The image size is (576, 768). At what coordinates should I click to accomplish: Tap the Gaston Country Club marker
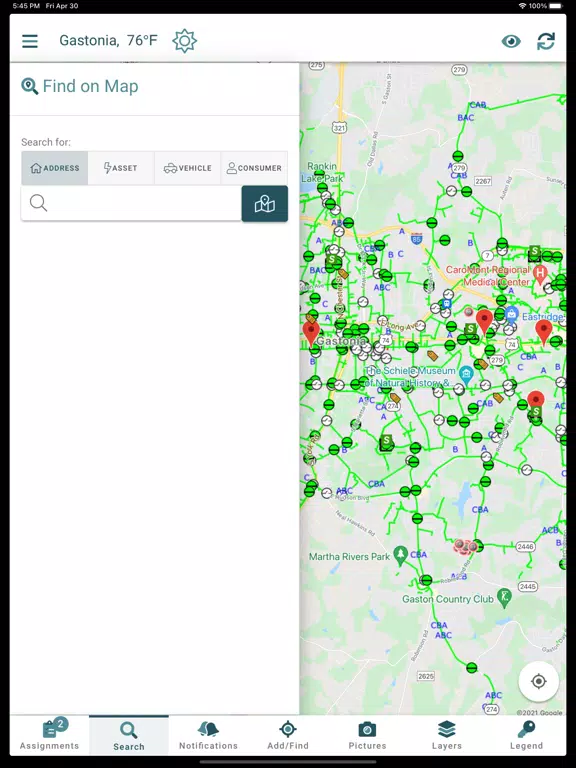coord(504,598)
